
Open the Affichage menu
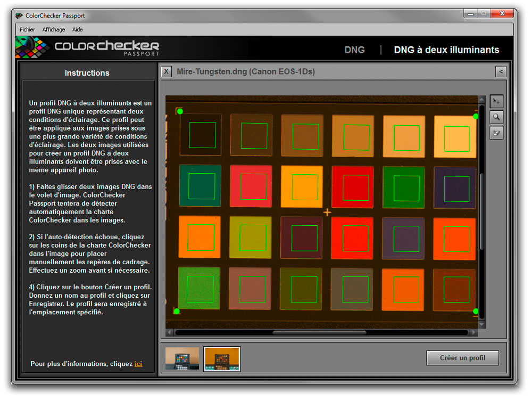click(x=54, y=29)
